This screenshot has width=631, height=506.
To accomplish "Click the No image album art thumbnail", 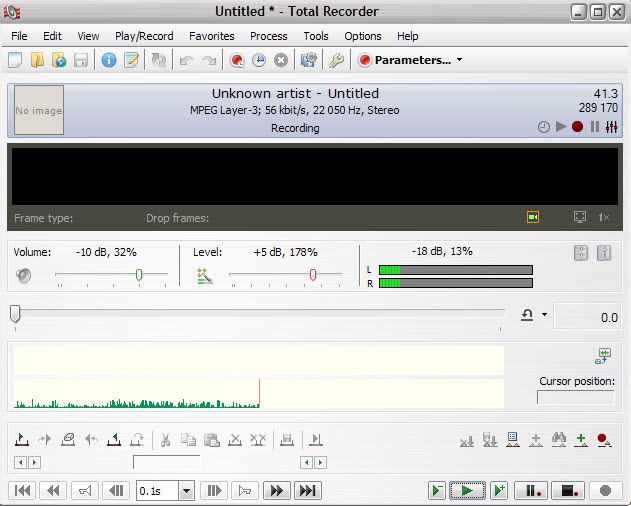I will tap(39, 110).
